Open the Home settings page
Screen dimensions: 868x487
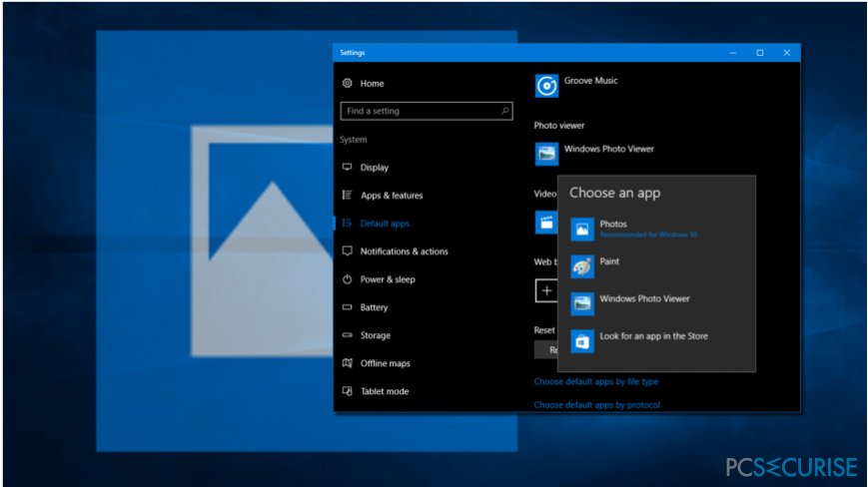pyautogui.click(x=372, y=84)
